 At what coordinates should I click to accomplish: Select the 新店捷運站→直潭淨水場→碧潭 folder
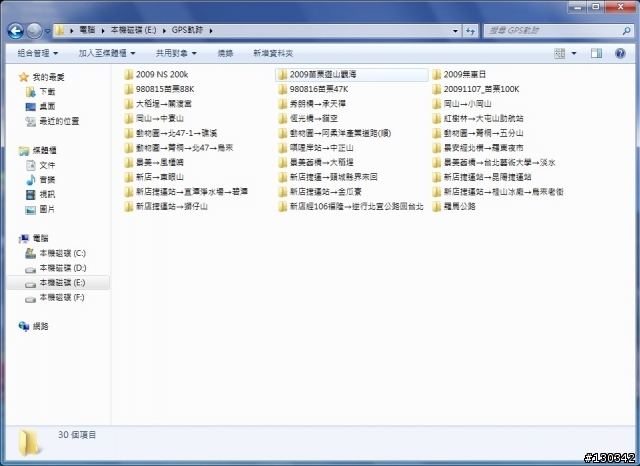(186, 192)
